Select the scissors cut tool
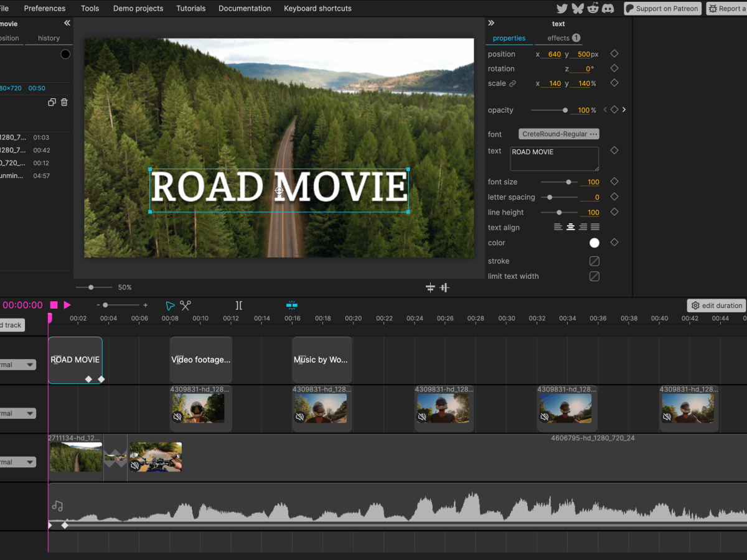The width and height of the screenshot is (747, 560). (186, 306)
